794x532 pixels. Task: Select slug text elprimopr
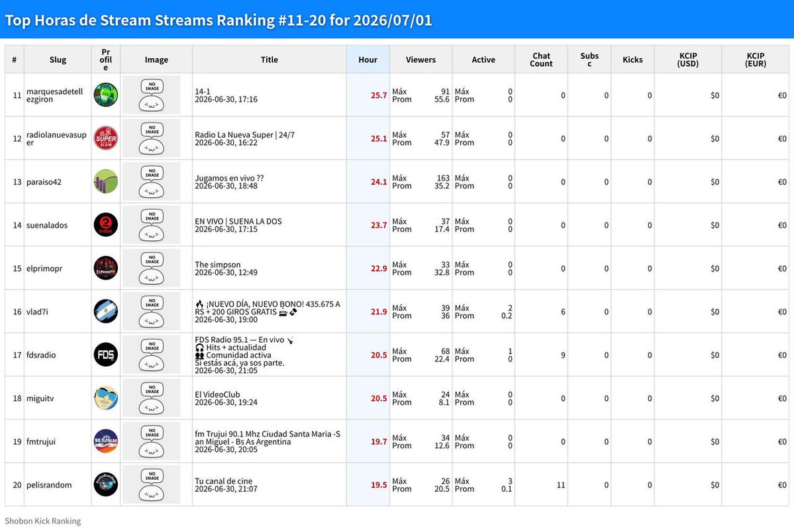(44, 268)
